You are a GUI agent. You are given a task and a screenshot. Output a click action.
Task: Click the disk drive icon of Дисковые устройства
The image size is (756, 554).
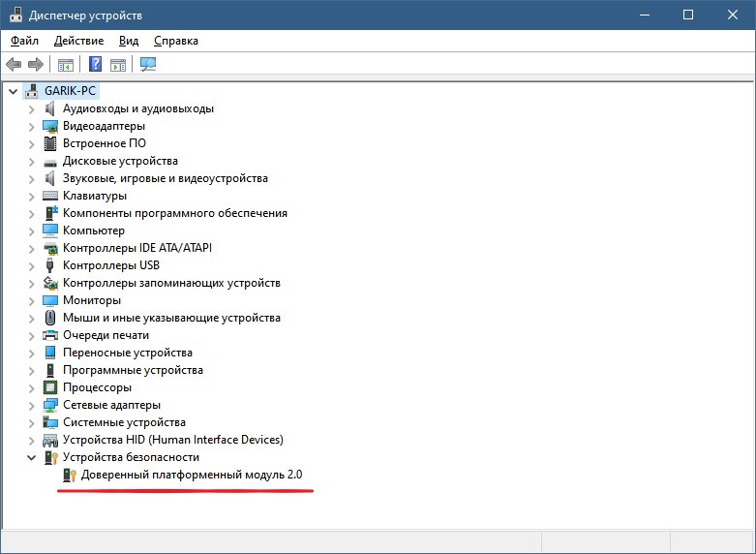click(50, 163)
